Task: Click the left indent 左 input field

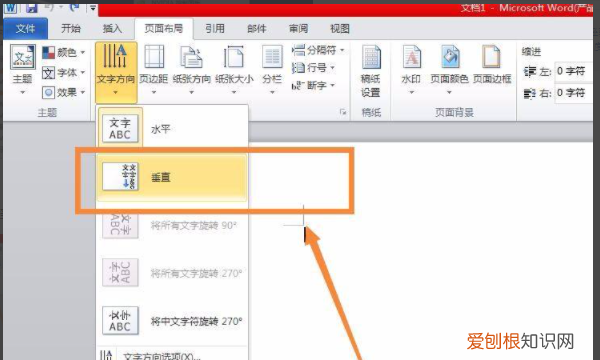Action: [574, 72]
